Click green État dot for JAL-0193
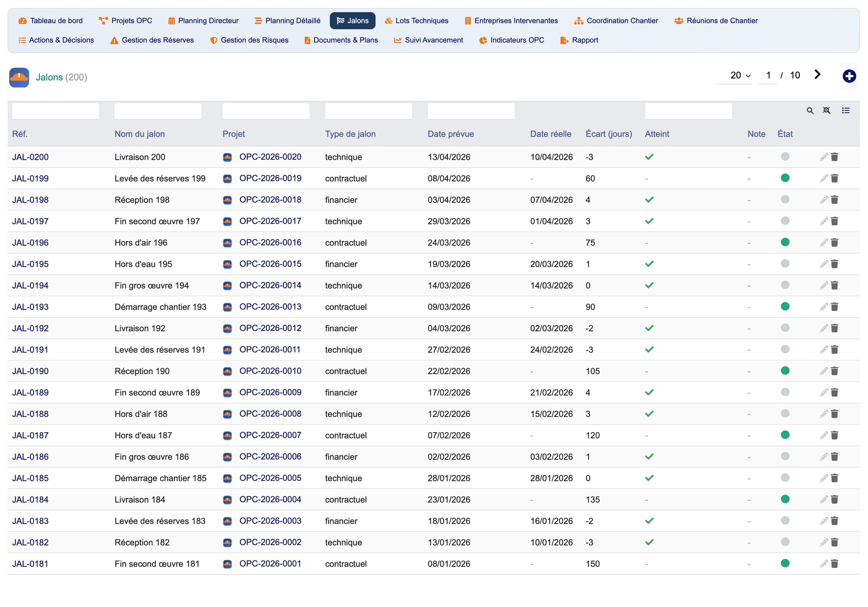 [785, 306]
